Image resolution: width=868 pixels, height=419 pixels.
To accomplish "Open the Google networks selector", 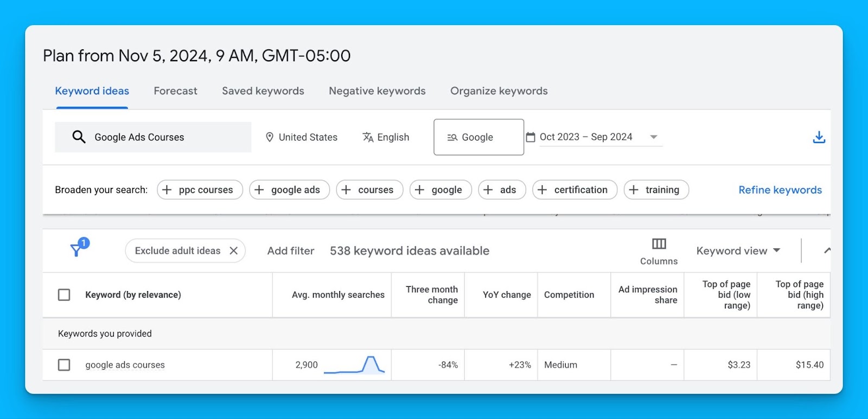I will pos(478,137).
